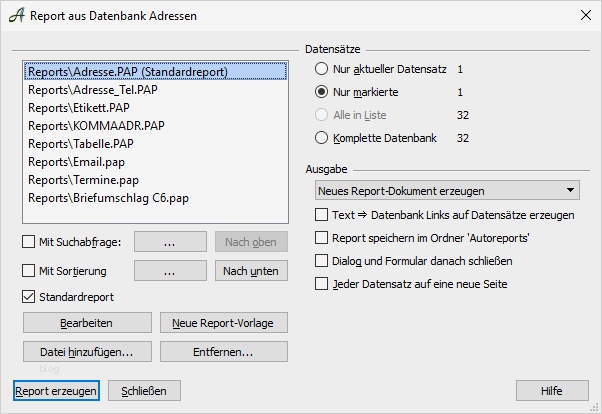Select Komplette Datenbank radio option
This screenshot has width=602, height=414.
point(322,138)
